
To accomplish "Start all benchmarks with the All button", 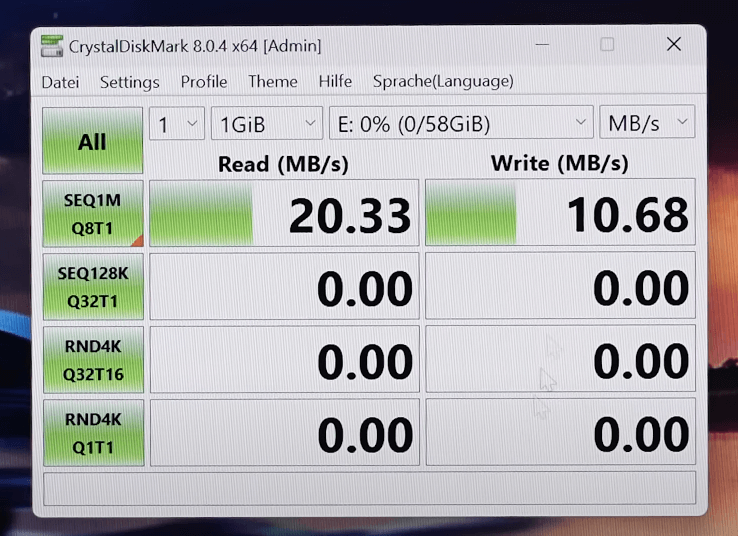I will coord(92,141).
